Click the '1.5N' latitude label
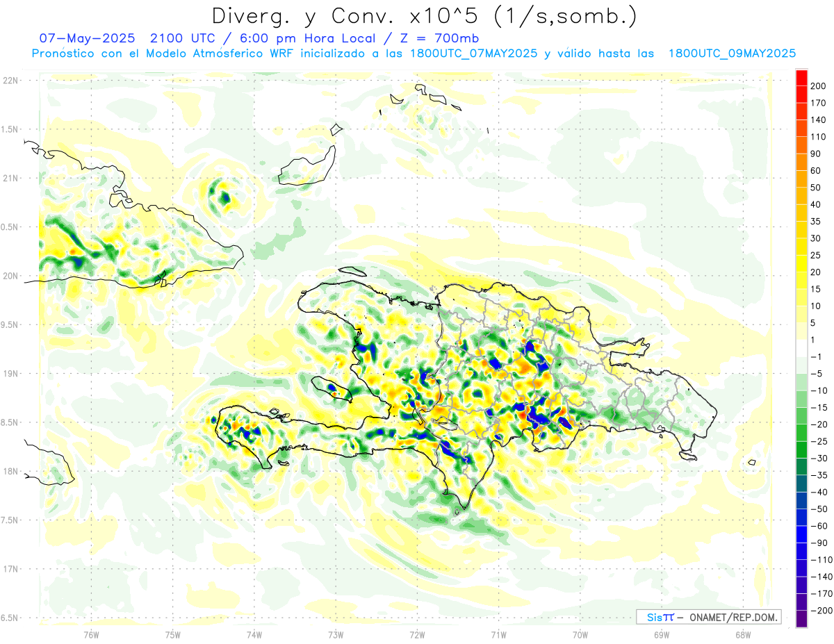The image size is (834, 644). tap(10, 129)
